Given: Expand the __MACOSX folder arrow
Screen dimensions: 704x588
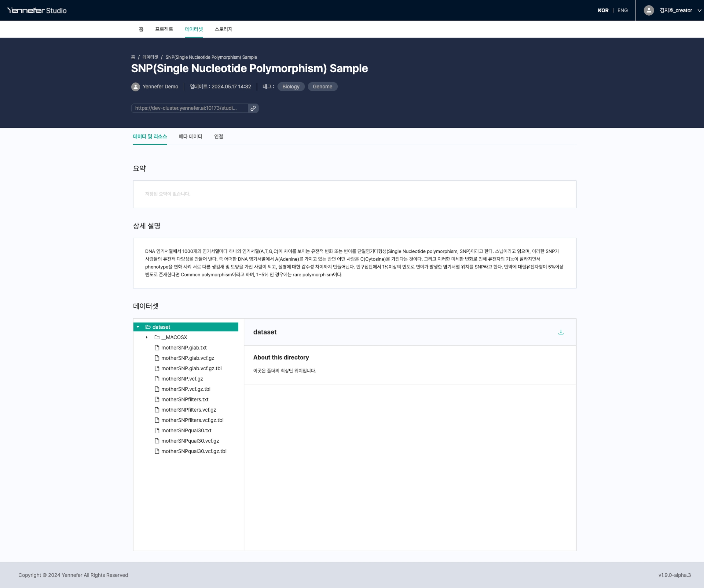Looking at the screenshot, I should pos(146,337).
